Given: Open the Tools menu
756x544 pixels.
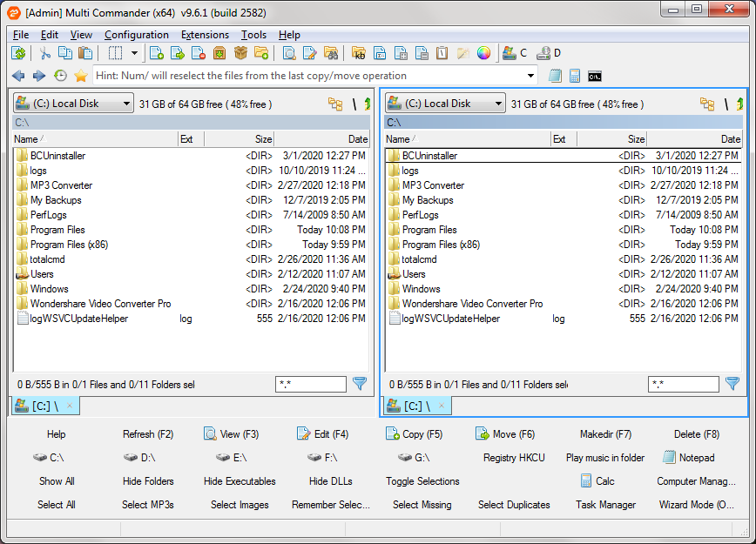Looking at the screenshot, I should 253,35.
